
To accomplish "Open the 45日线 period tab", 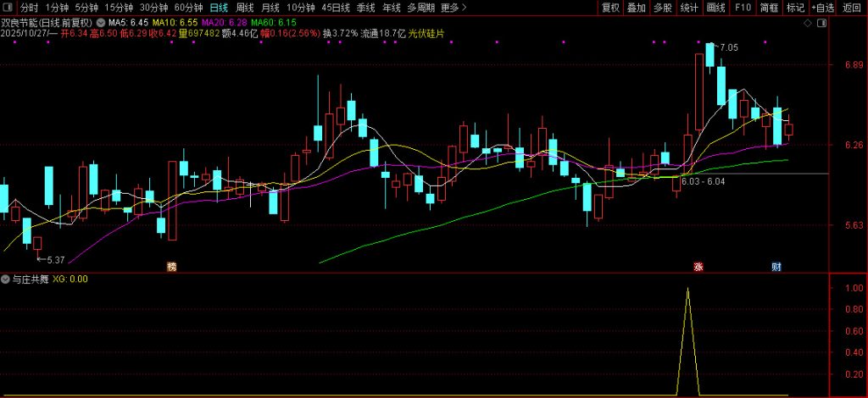I will tap(336, 8).
